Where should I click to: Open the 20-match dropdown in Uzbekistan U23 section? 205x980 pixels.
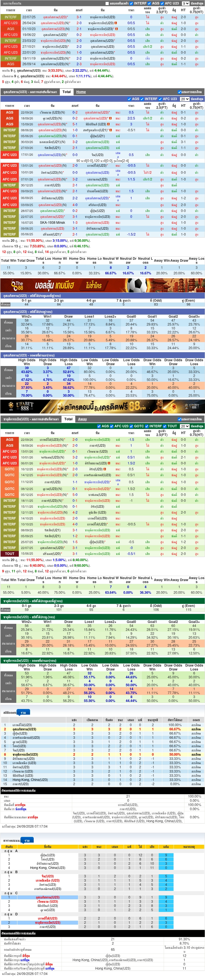(x=184, y=99)
